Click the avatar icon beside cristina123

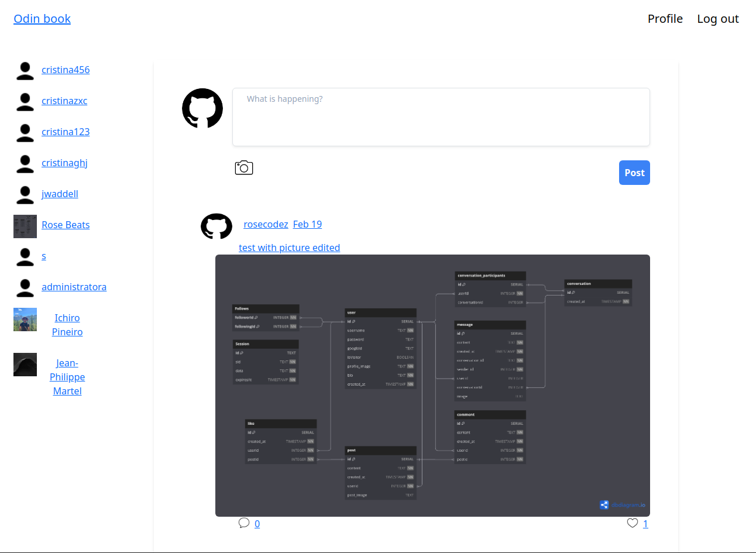point(25,133)
